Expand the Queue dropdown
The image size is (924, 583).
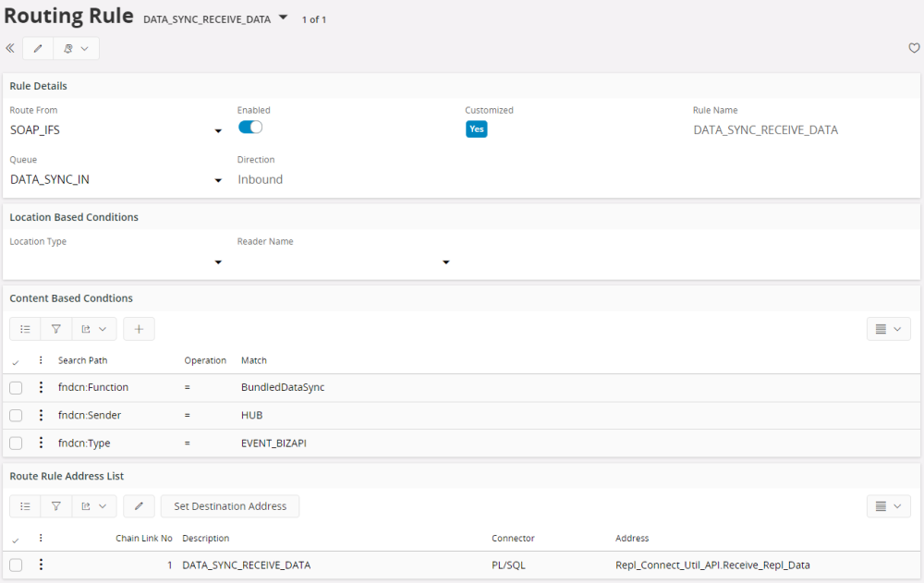point(218,181)
